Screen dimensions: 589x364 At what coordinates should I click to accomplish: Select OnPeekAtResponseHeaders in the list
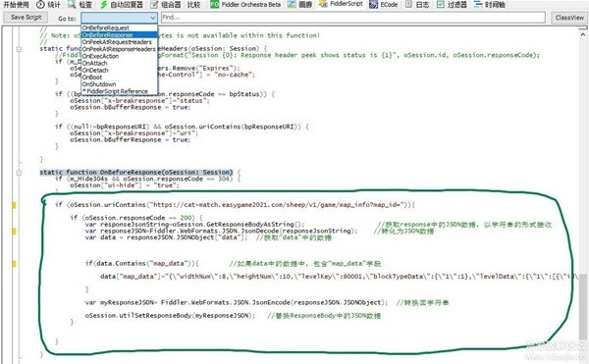(120, 49)
